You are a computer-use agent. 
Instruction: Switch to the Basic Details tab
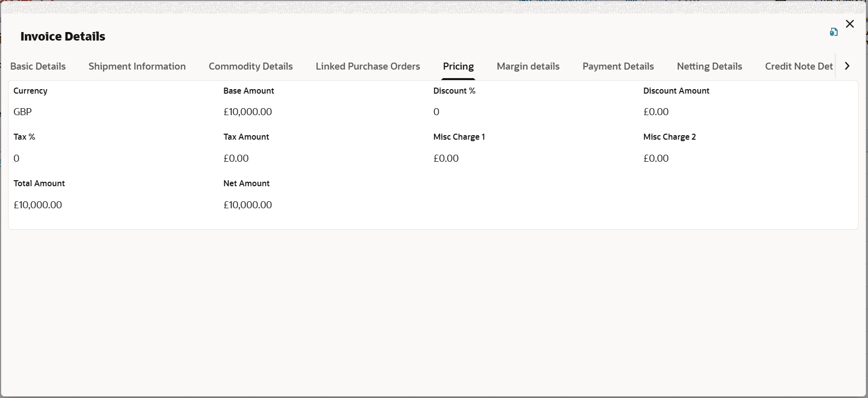point(38,67)
